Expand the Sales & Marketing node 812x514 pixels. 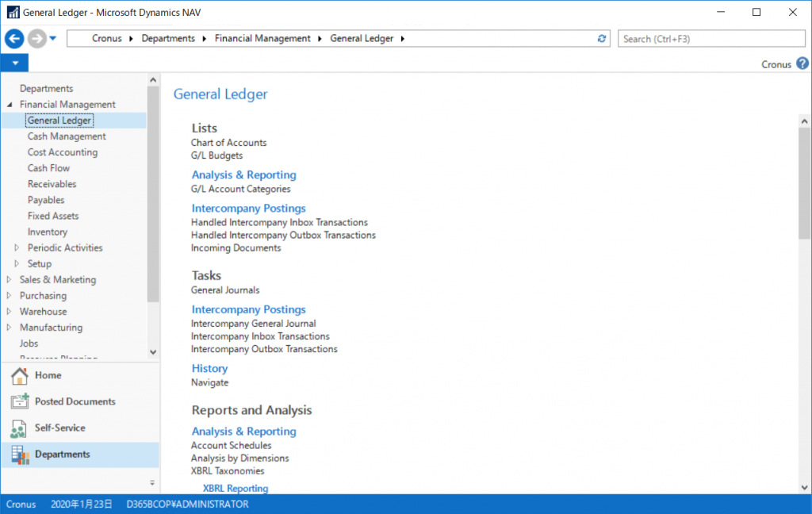click(x=9, y=280)
